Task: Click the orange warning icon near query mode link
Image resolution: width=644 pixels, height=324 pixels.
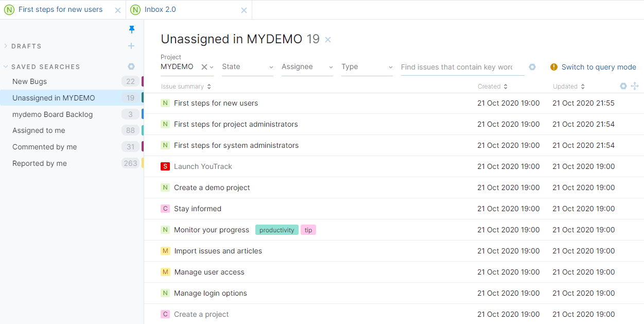Action: [x=553, y=67]
